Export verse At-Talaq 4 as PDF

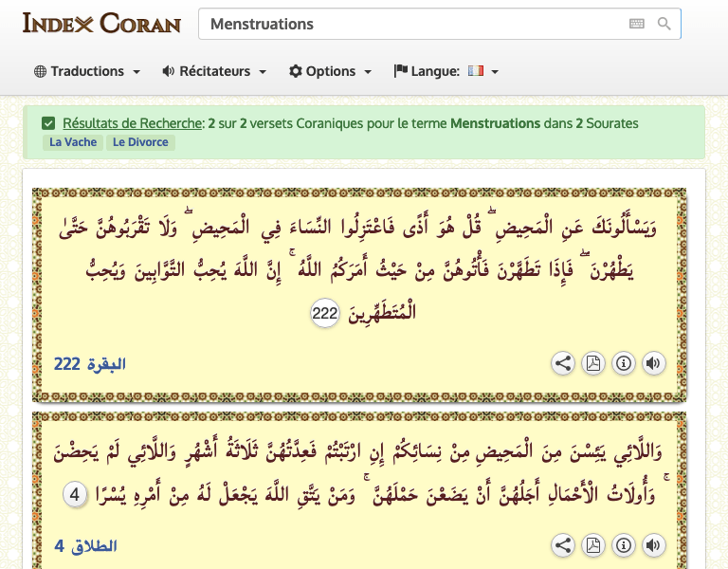click(x=593, y=545)
